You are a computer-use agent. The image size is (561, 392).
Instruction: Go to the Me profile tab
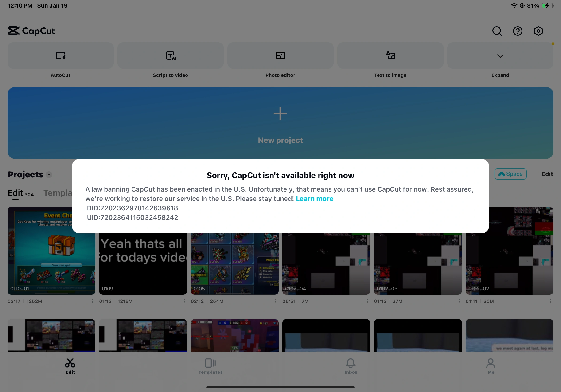tap(491, 366)
